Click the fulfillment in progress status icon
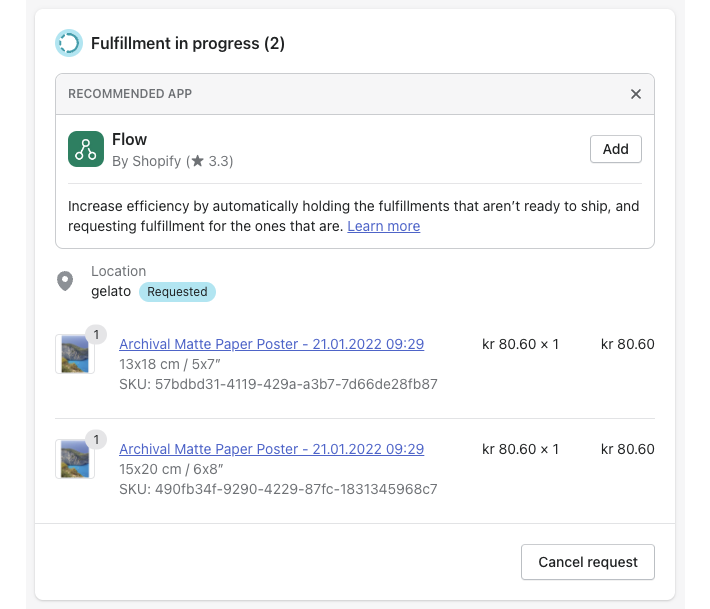This screenshot has width=710, height=609. (x=69, y=43)
